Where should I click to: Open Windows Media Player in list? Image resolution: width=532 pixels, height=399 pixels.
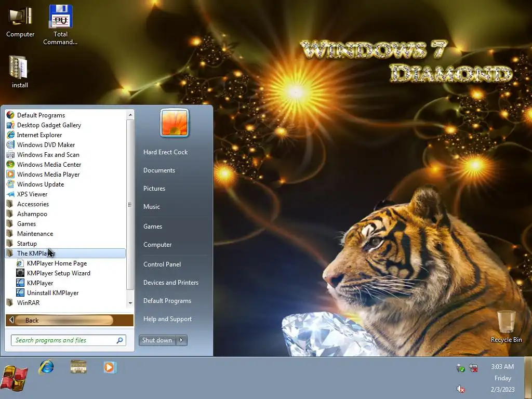point(65,175)
